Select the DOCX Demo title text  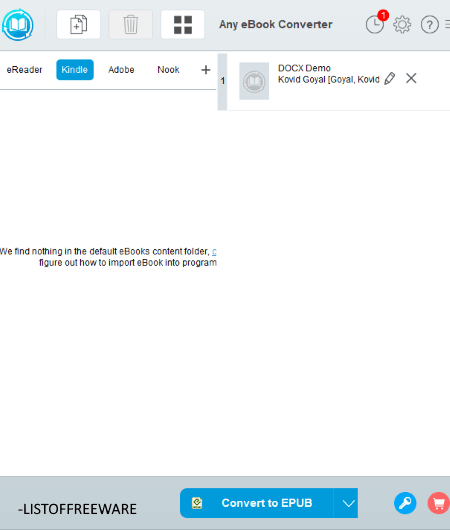coord(304,68)
